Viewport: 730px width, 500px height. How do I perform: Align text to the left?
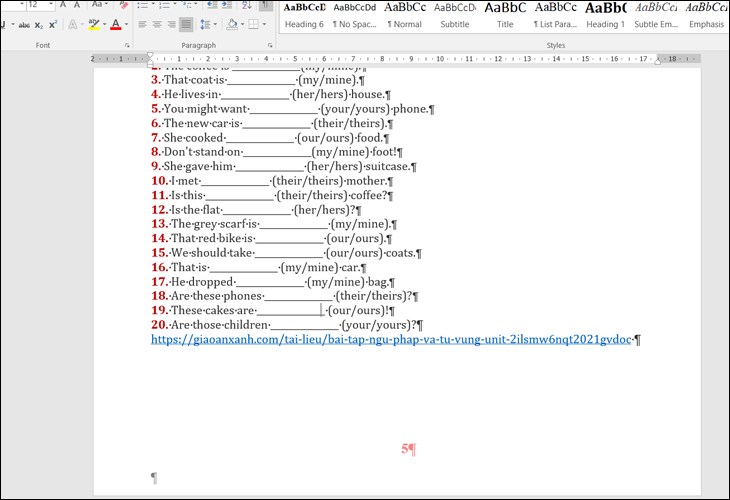pos(141,24)
